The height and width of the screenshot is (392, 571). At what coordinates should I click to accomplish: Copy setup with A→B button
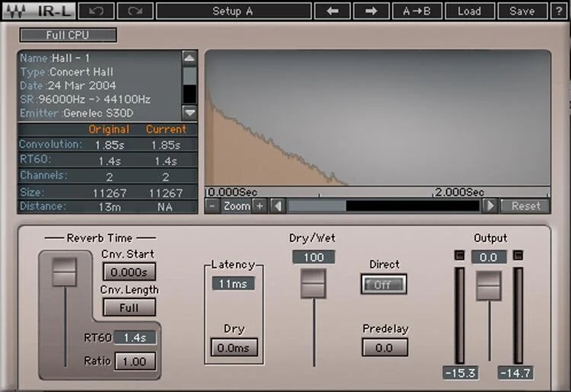pos(417,11)
